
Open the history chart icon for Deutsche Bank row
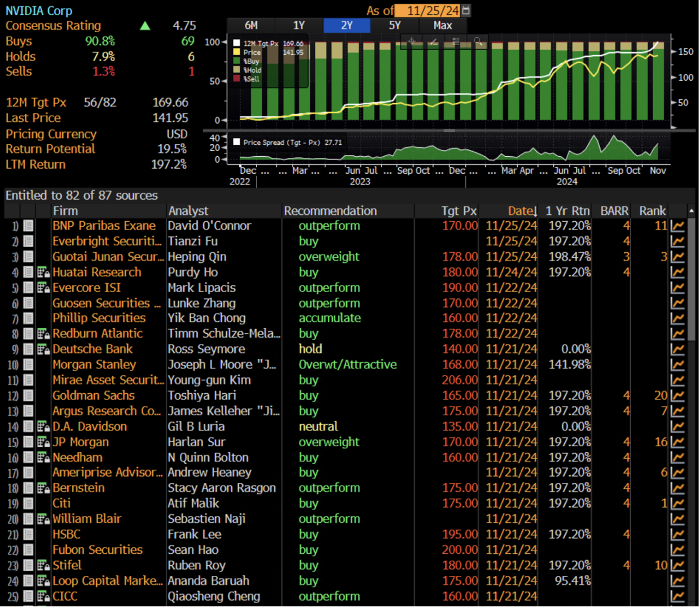coord(677,350)
